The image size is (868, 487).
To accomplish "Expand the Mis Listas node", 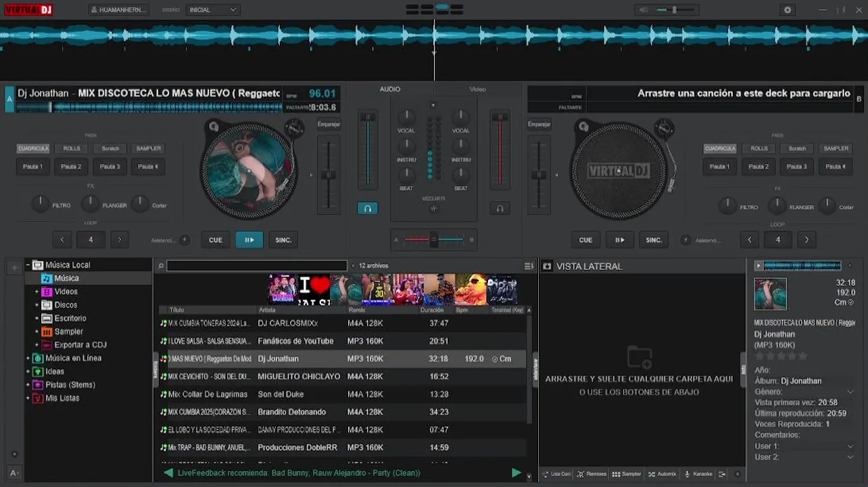I will [x=28, y=398].
